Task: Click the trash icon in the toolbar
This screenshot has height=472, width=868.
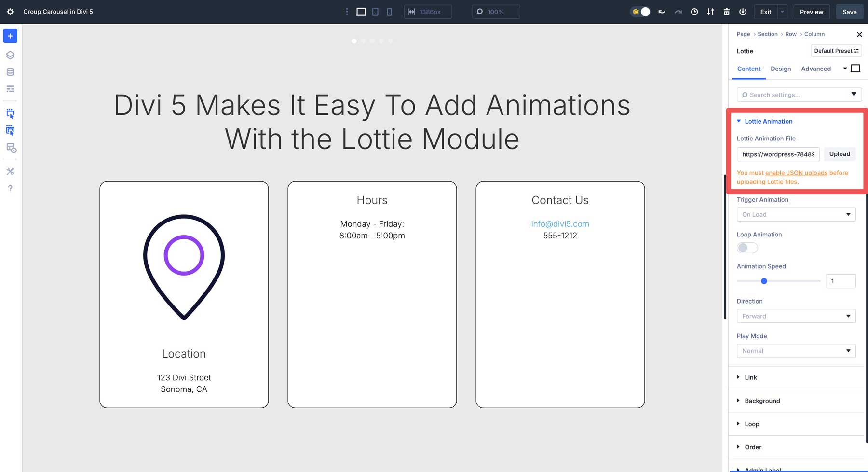Action: [726, 11]
